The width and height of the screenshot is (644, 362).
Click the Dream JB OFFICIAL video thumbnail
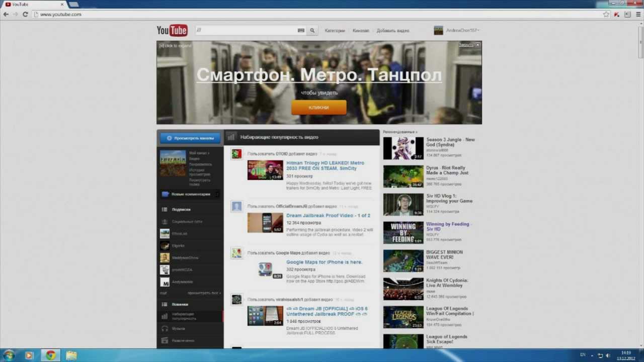265,316
